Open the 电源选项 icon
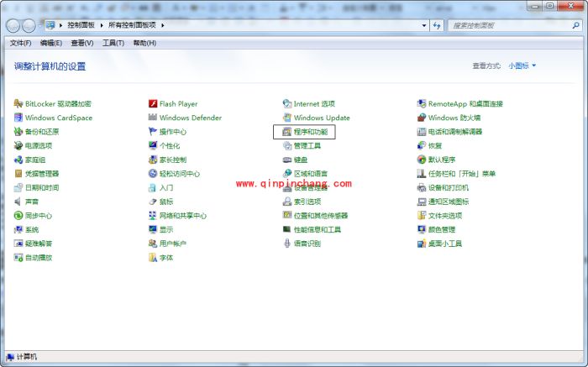Viewport: 588px width, 367px height. tap(18, 146)
